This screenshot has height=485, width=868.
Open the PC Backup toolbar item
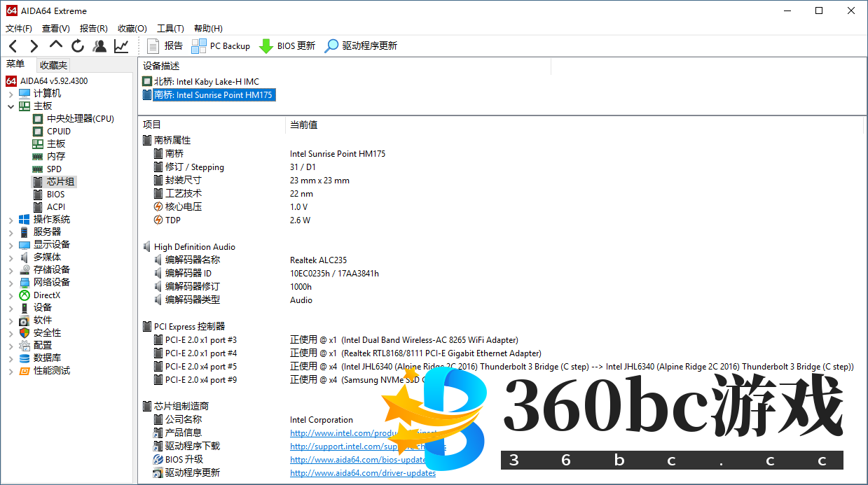click(x=221, y=46)
